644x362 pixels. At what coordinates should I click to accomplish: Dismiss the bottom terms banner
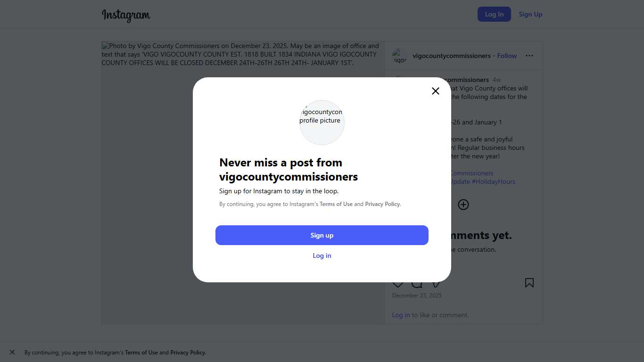pyautogui.click(x=12, y=352)
